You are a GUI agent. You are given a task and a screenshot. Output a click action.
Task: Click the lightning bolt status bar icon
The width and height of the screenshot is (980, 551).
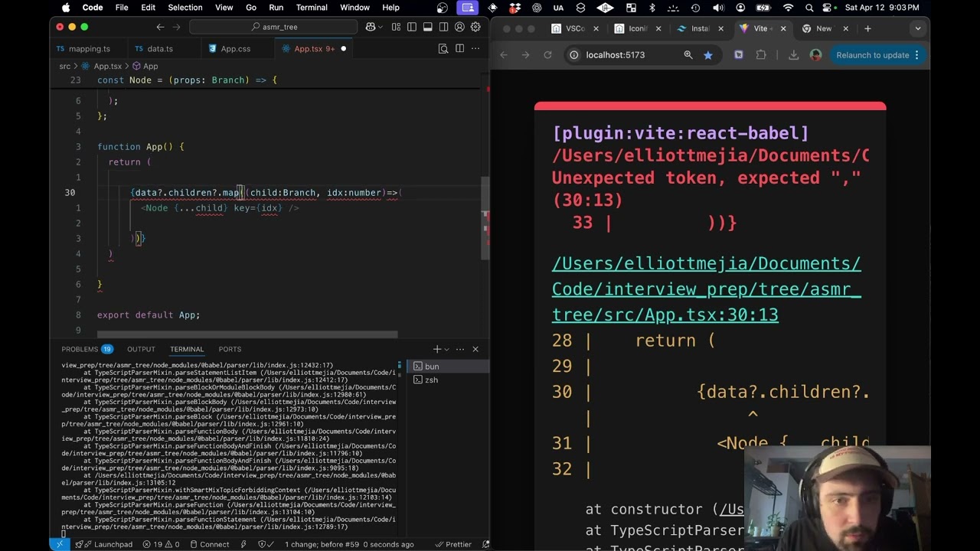click(243, 544)
